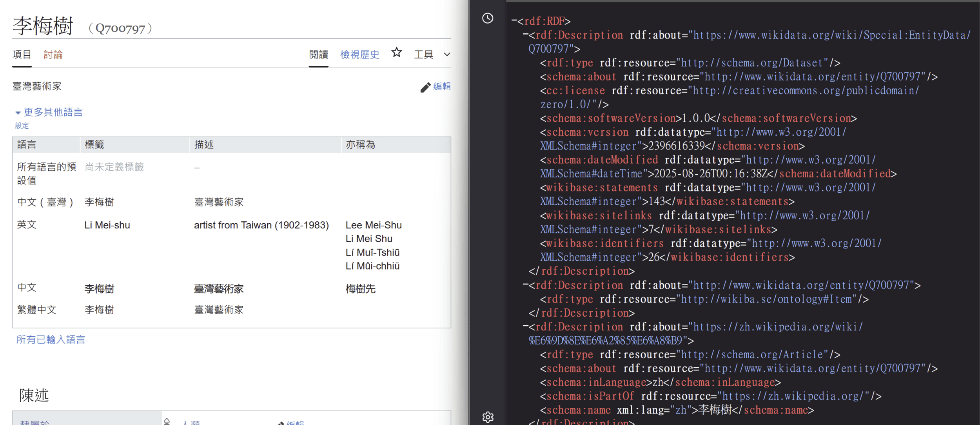The width and height of the screenshot is (980, 425).
Task: Collapse the entity/Q700797 rdf:Description node
Action: 525,285
